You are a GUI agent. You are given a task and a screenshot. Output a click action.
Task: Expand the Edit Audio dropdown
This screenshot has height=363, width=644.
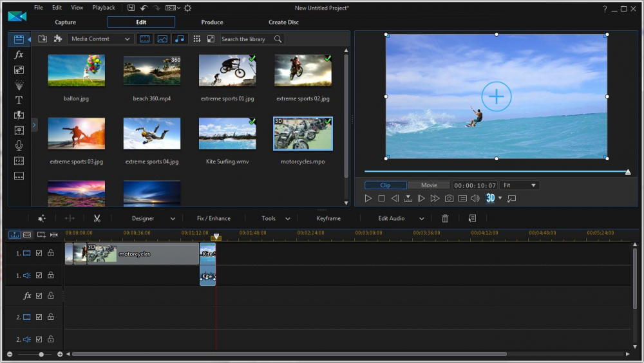(x=401, y=219)
